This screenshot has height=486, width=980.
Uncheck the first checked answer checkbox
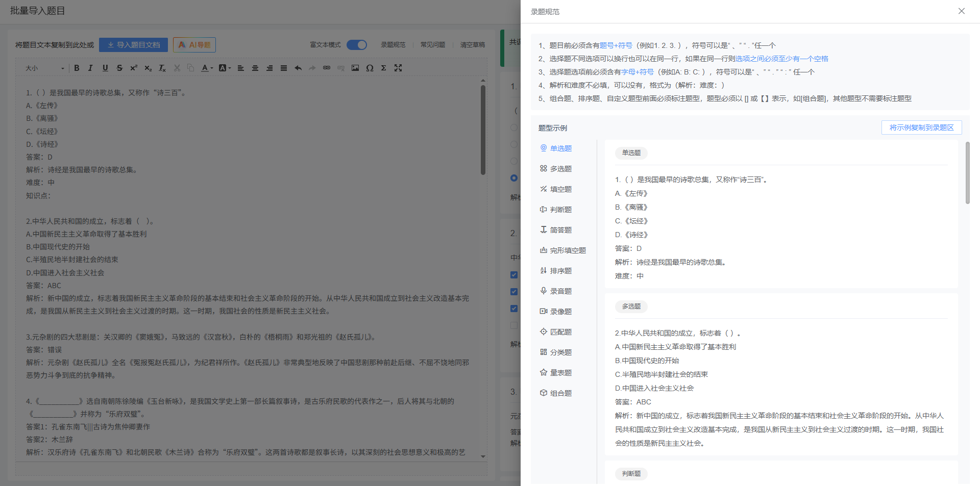click(514, 275)
